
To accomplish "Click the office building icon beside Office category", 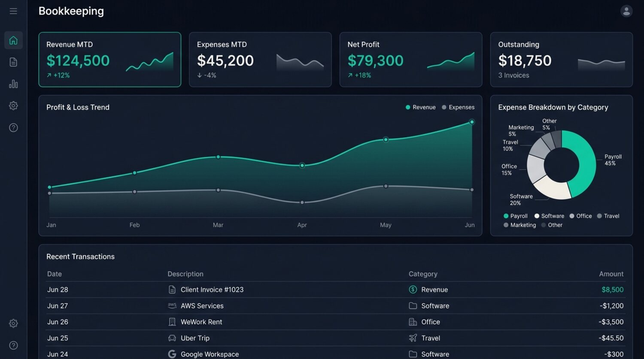I will 413,322.
